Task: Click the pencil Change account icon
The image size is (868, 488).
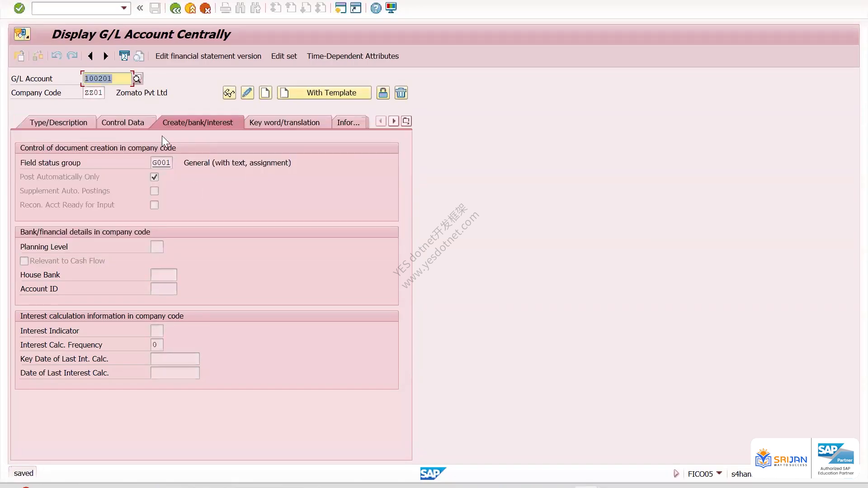Action: click(x=247, y=93)
